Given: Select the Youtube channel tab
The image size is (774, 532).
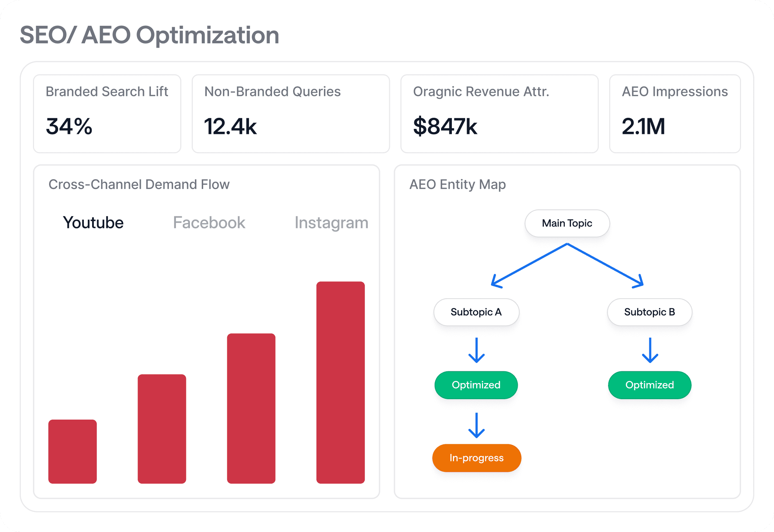Looking at the screenshot, I should 93,223.
